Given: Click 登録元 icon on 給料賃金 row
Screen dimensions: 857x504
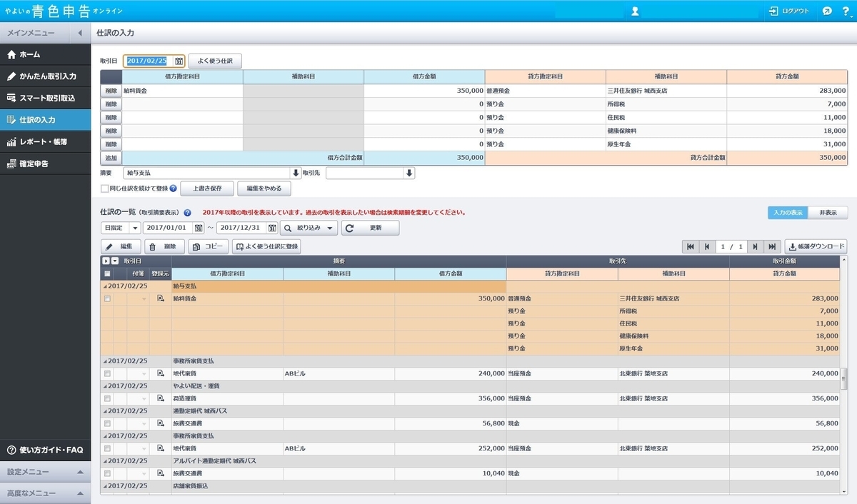Looking at the screenshot, I should pos(161,298).
